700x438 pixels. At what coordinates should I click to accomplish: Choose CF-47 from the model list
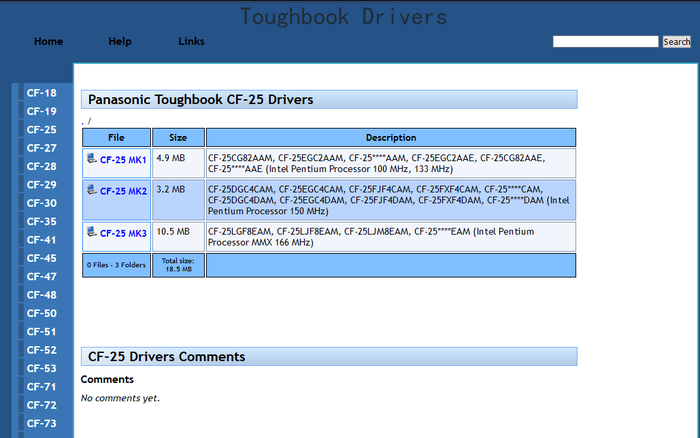42,276
